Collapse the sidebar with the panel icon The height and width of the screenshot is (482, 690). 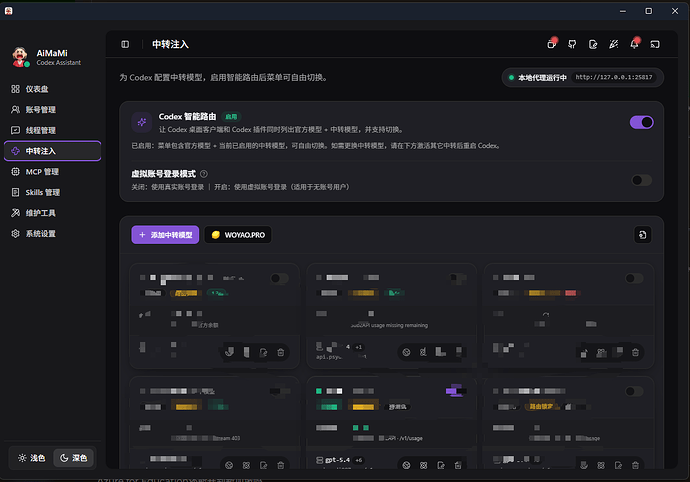125,44
